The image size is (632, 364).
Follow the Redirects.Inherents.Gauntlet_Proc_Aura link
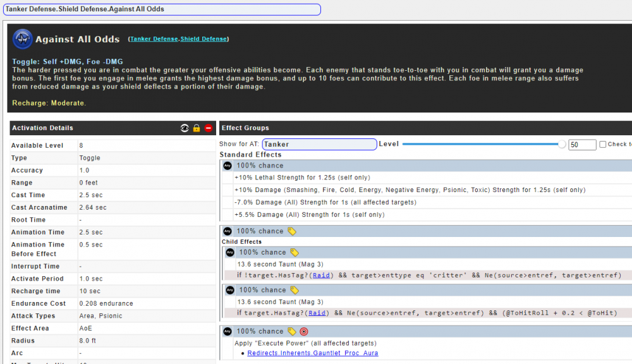pyautogui.click(x=312, y=353)
